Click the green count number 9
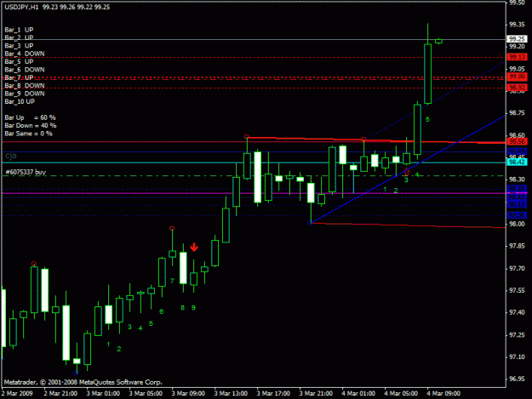The width and height of the screenshot is (532, 399). coord(193,308)
